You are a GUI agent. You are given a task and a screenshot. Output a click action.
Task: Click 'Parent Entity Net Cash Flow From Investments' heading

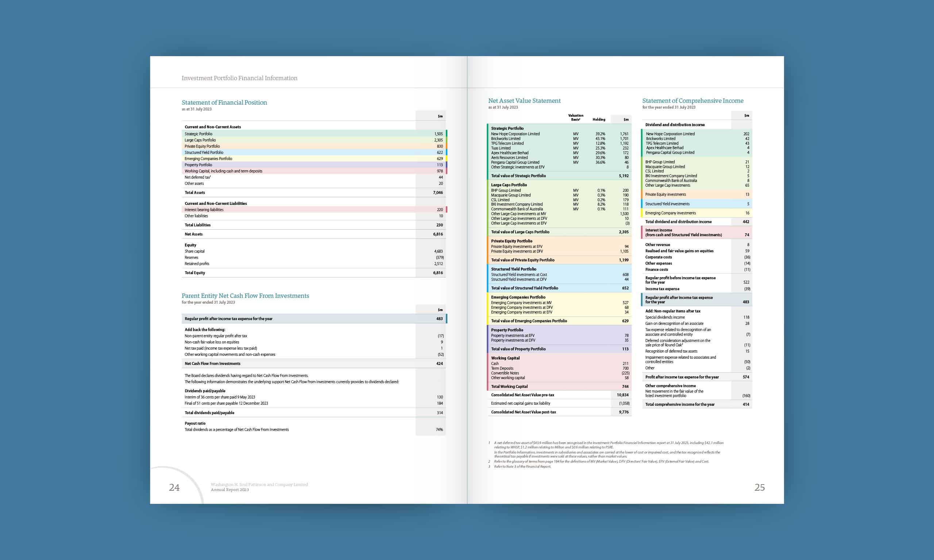coord(246,295)
